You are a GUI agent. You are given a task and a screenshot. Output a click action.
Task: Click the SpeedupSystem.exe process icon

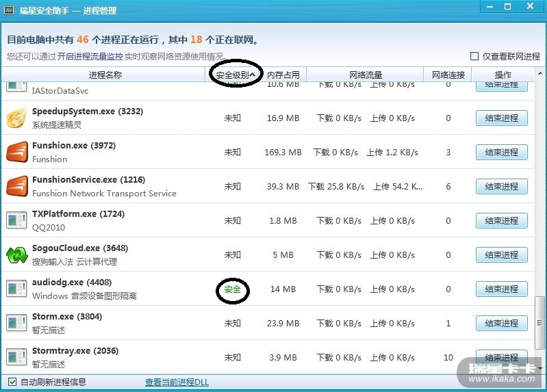(x=16, y=118)
